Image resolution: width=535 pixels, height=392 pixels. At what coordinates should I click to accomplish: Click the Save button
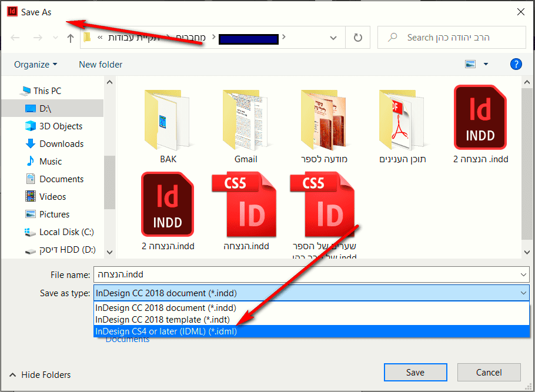(415, 372)
